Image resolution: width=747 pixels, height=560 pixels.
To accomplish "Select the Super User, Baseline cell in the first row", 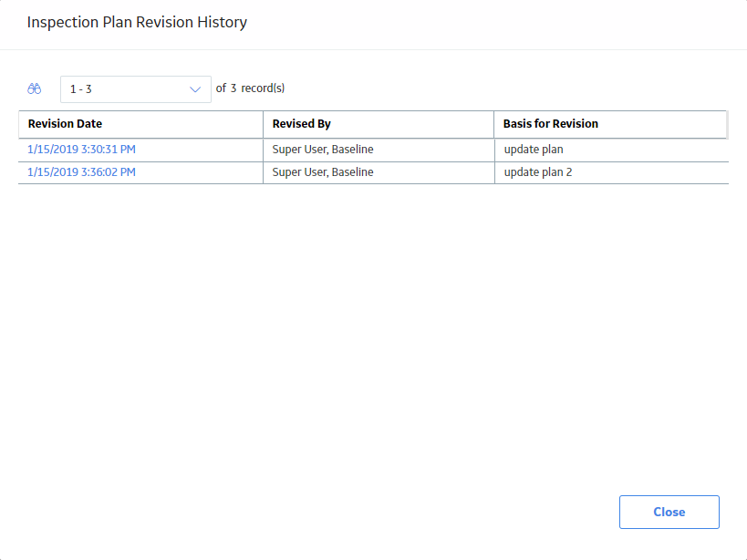I will coord(379,150).
